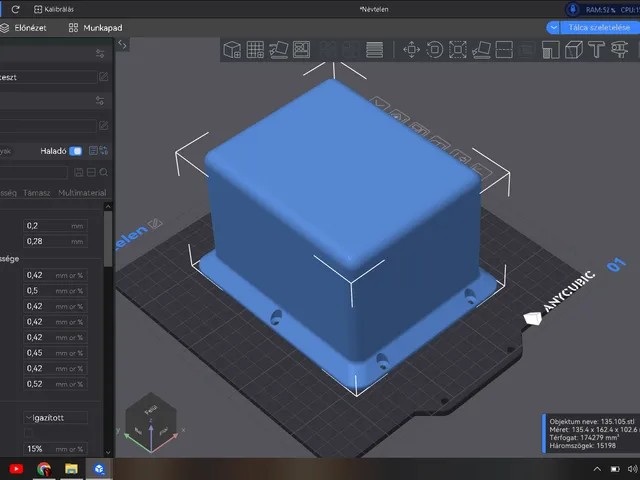Viewport: 640px width, 480px height.
Task: Edit the 'teszt' preset with pencil icon
Action: 104,77
